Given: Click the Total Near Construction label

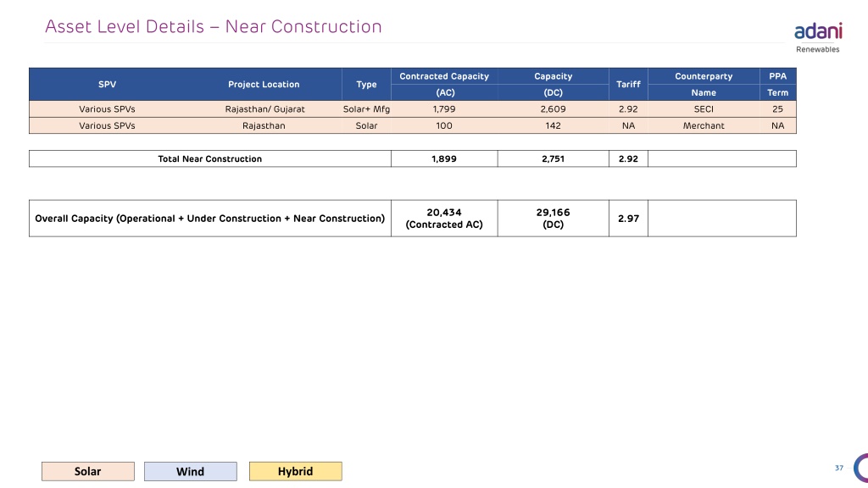Looking at the screenshot, I should coord(210,158).
